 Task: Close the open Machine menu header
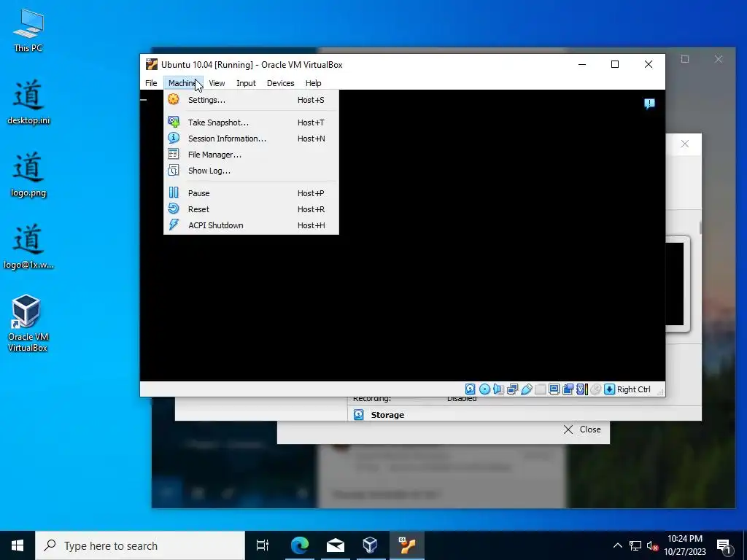(x=183, y=83)
